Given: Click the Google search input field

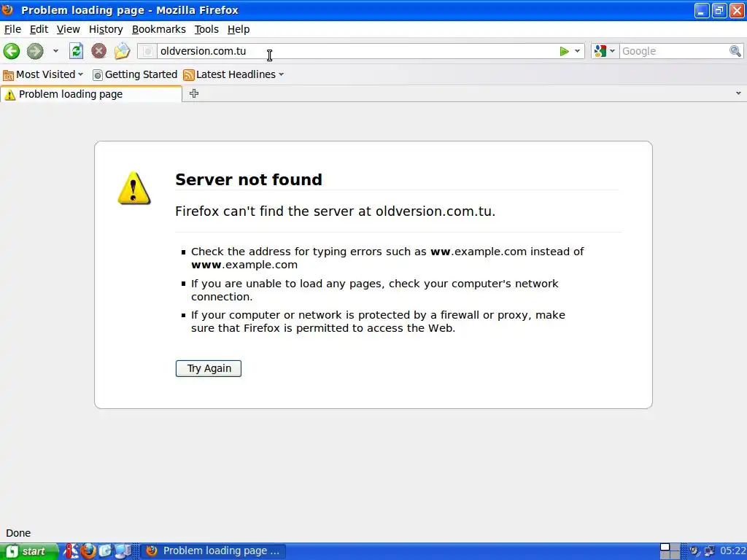Looking at the screenshot, I should [x=673, y=51].
